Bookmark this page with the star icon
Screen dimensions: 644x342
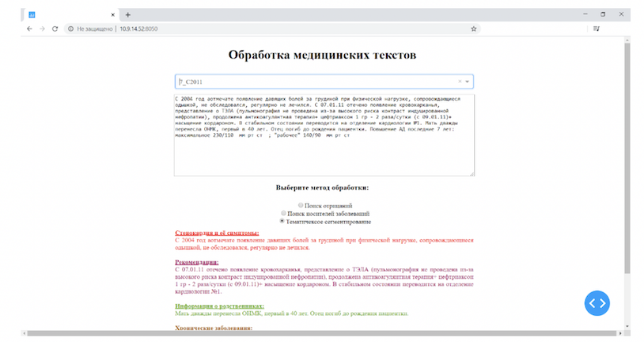(474, 28)
